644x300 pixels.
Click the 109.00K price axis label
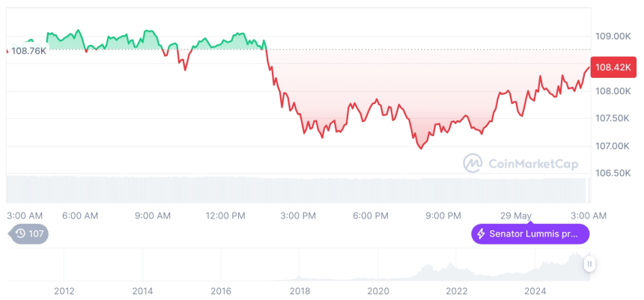[x=612, y=36]
